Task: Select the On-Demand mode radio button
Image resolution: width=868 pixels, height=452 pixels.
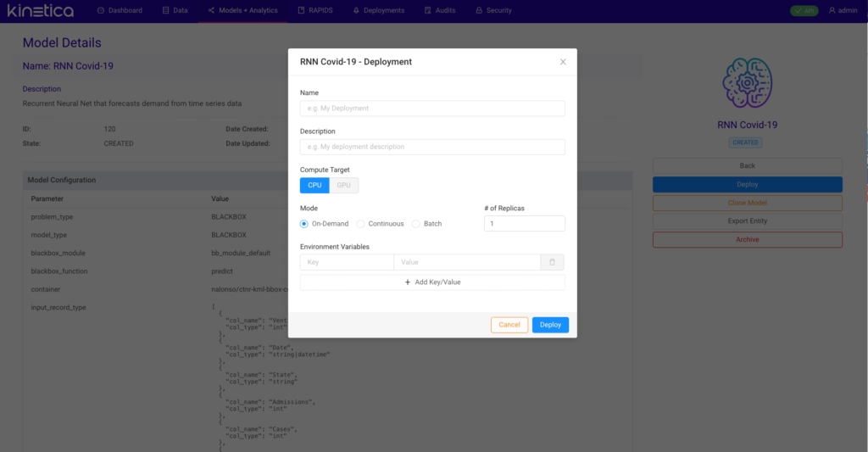Action: (x=305, y=224)
